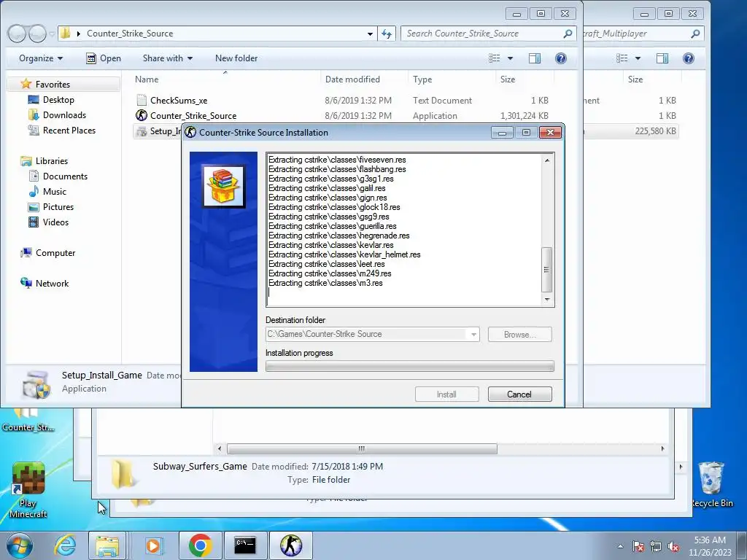The image size is (747, 560).
Task: Click horizontal scrollbar in lower Explorer window
Action: pos(362,448)
